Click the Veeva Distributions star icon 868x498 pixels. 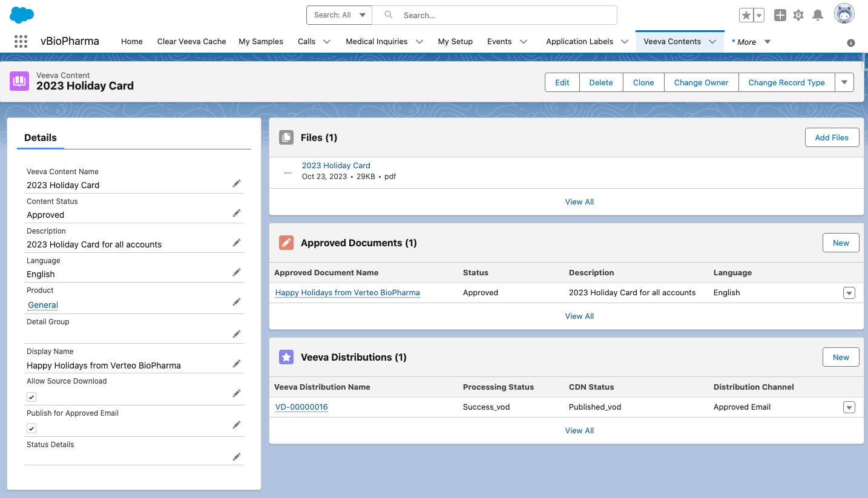tap(286, 357)
